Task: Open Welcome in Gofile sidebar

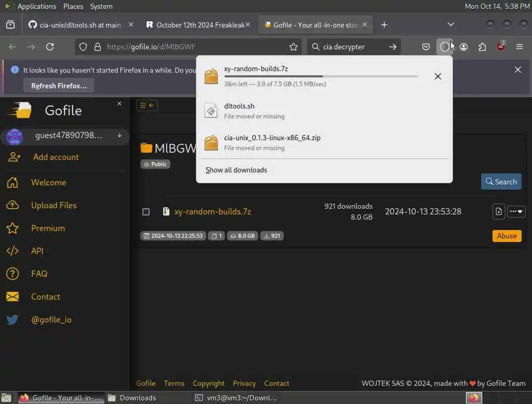Action: coord(48,182)
